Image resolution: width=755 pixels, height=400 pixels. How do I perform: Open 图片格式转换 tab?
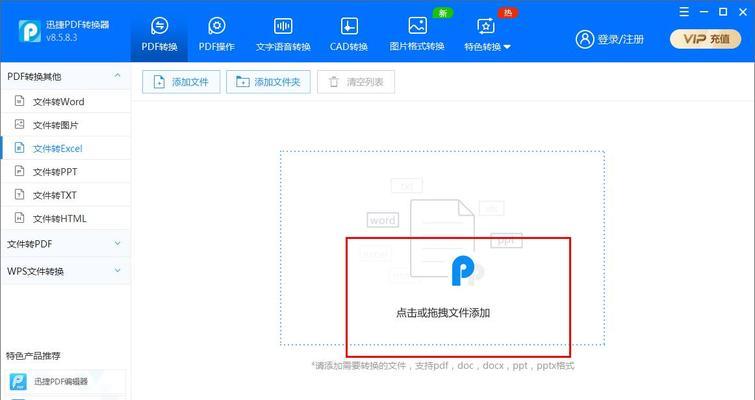tap(417, 34)
